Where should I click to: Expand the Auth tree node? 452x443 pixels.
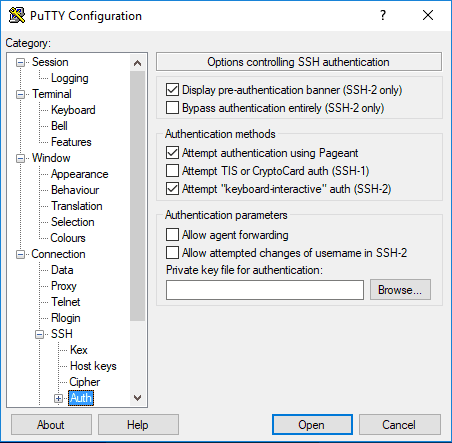[x=58, y=398]
